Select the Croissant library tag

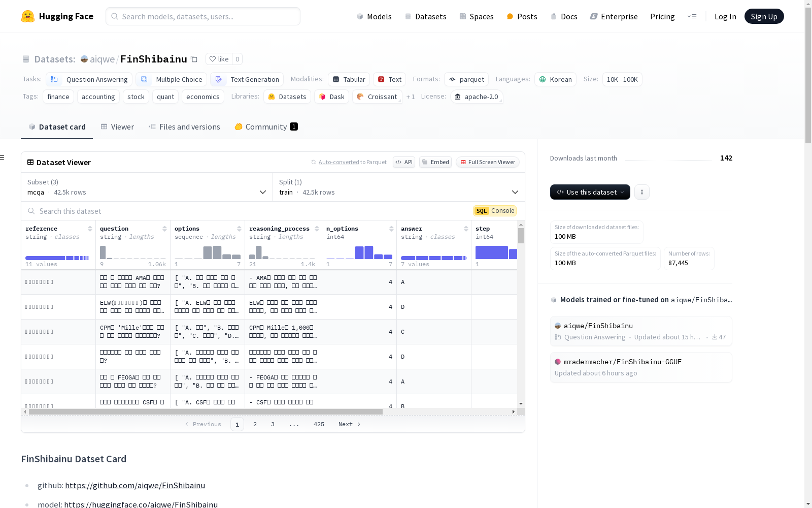pos(377,97)
